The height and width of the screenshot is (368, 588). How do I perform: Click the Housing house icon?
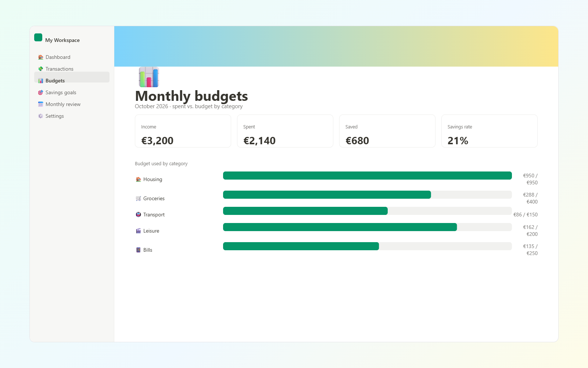[x=138, y=180]
